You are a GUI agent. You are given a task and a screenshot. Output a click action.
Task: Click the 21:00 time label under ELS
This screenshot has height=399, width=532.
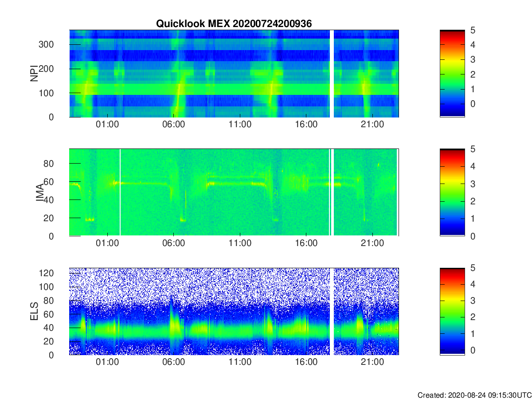coord(372,363)
